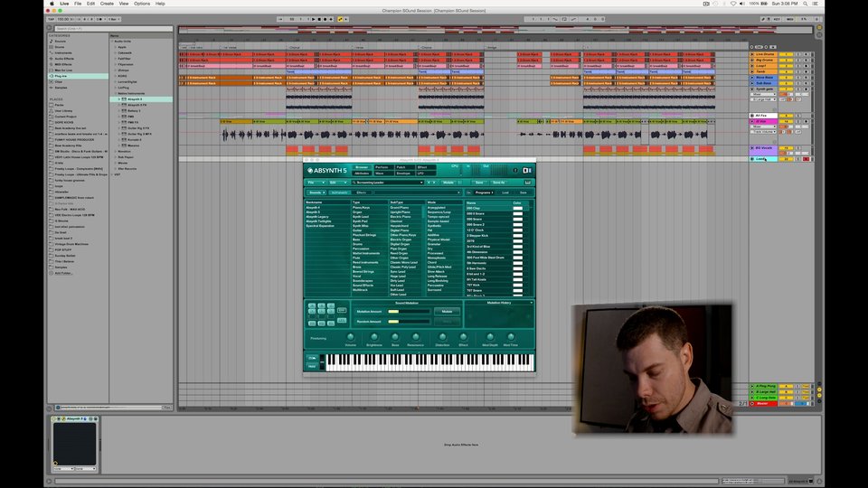Open the Max for Live category
Screen dimensions: 868x488
(63, 70)
